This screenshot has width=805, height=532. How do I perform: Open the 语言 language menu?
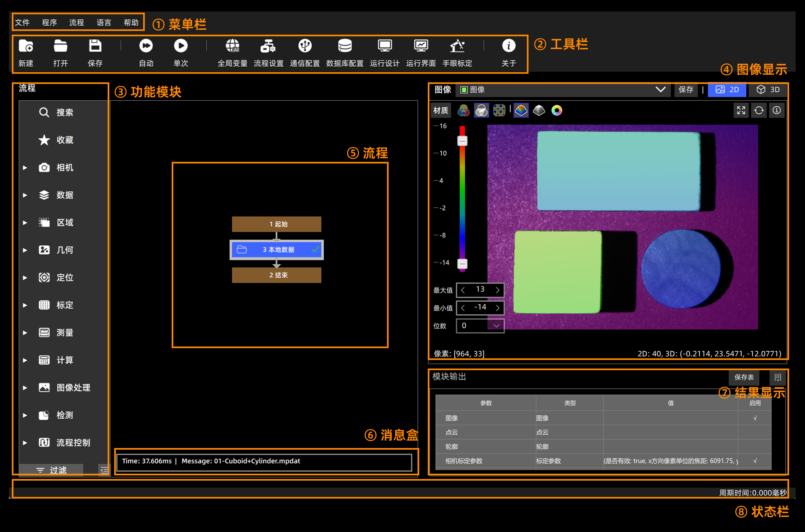coord(104,22)
